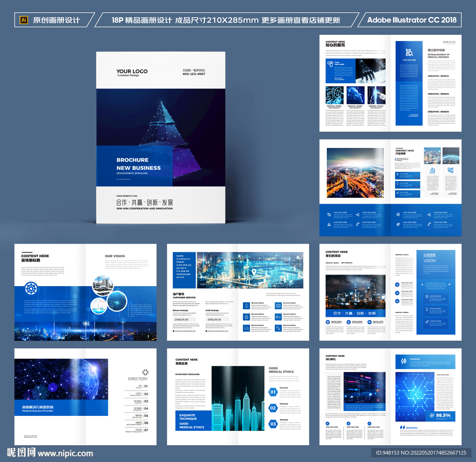Image resolution: width=476 pixels, height=462 pixels.
Task: Click the 'Medical Solution Provider' blue caption
Action: coord(37,411)
